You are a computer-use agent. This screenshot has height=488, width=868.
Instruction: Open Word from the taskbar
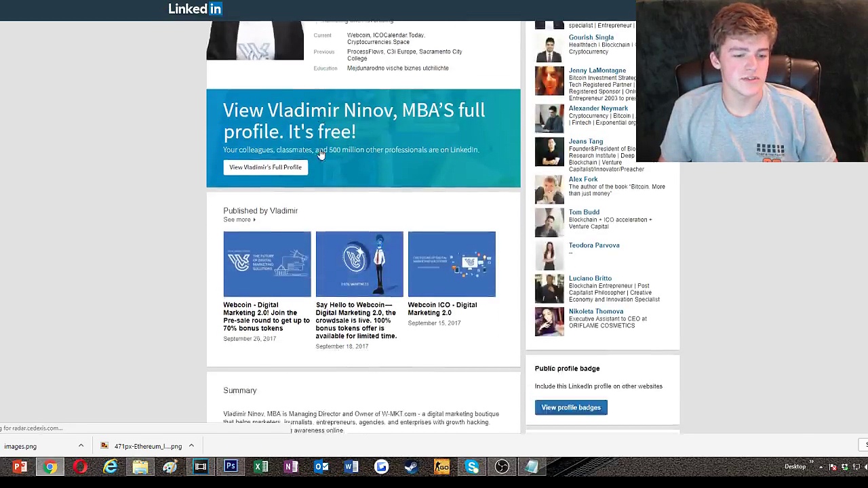tap(351, 466)
